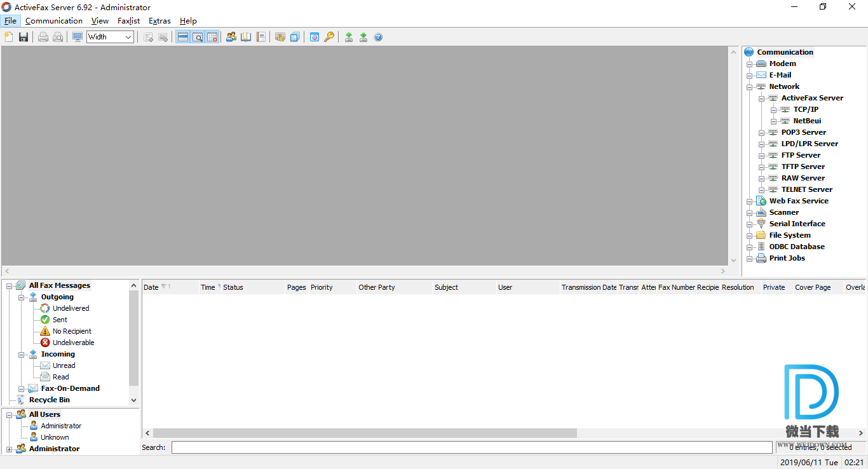The image size is (868, 469).
Task: Click the charge codes coins icon
Action: point(280,37)
